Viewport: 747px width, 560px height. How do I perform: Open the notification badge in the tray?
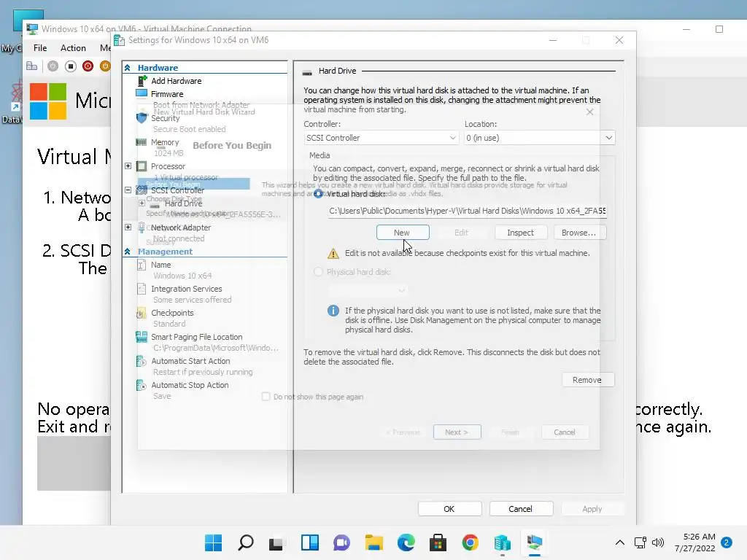727,542
